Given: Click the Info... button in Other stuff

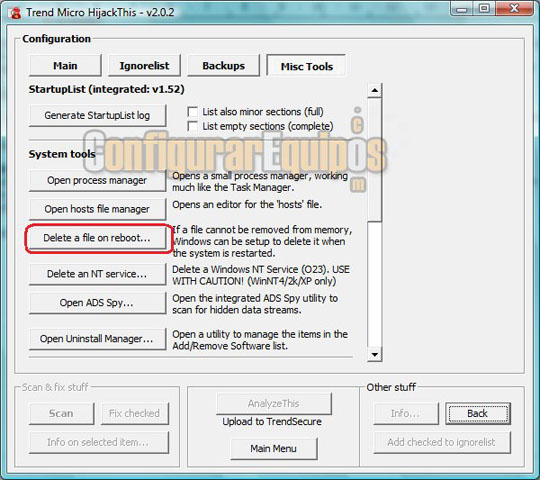Looking at the screenshot, I should tap(406, 414).
